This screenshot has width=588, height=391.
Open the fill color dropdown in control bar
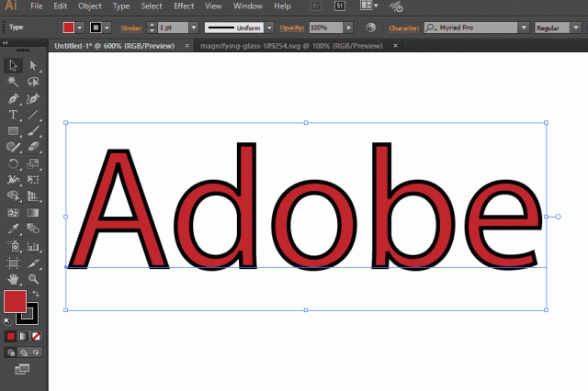coord(81,28)
